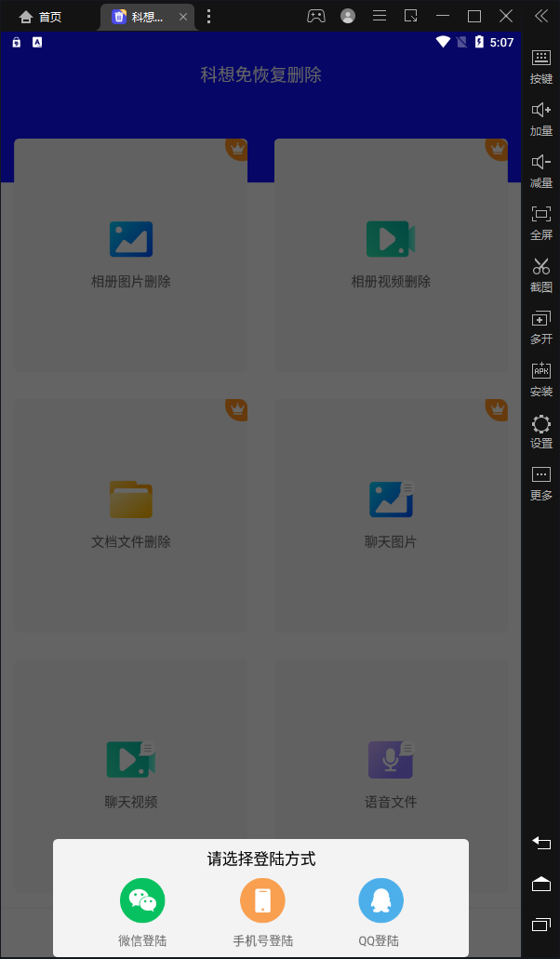
Task: Choose WeChat login green icon
Action: tap(142, 900)
